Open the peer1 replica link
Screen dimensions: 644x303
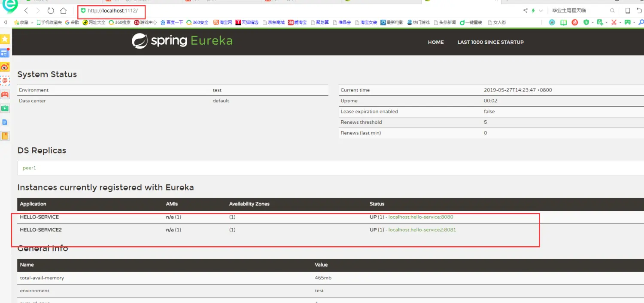(x=29, y=168)
